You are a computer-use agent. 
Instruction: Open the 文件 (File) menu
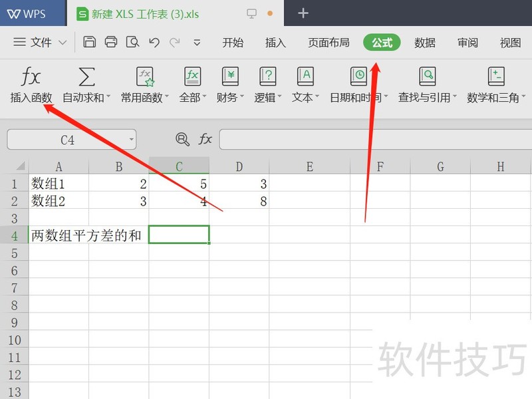41,43
